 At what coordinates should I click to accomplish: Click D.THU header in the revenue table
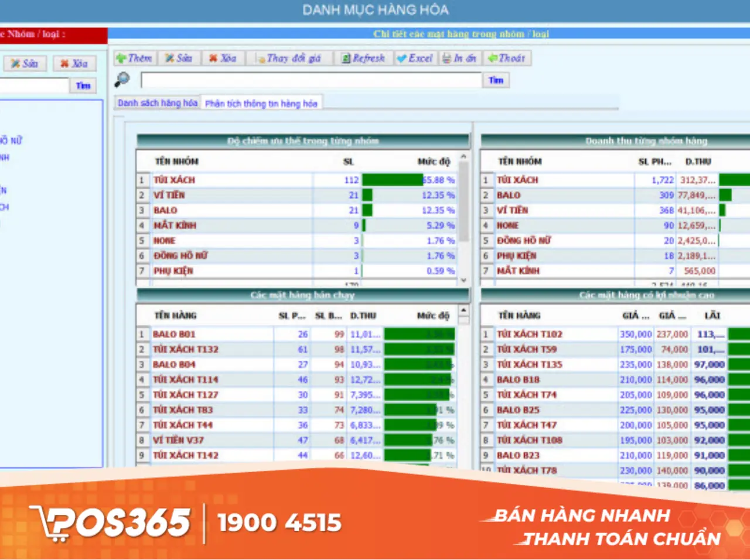(x=698, y=161)
